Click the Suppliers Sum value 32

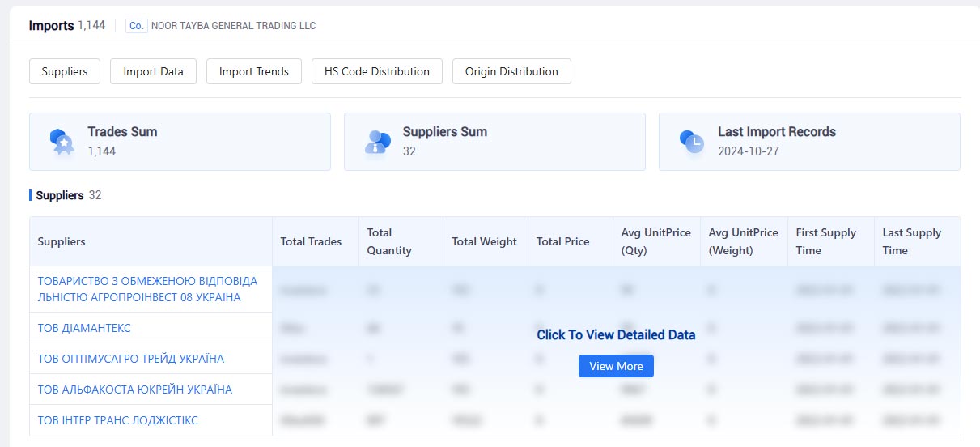pos(409,151)
